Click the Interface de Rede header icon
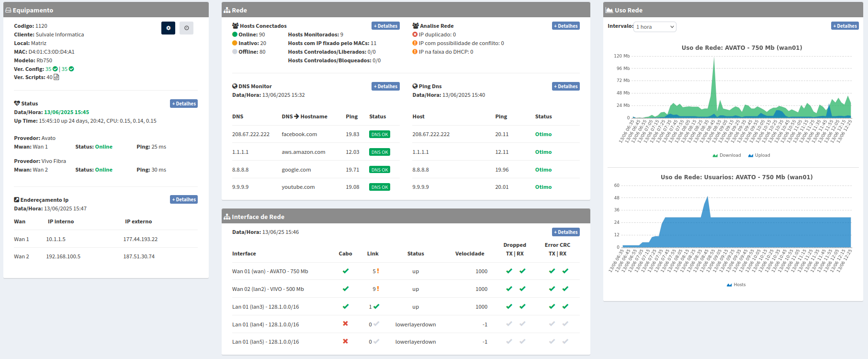Viewport: 868px width, 359px height. (227, 217)
